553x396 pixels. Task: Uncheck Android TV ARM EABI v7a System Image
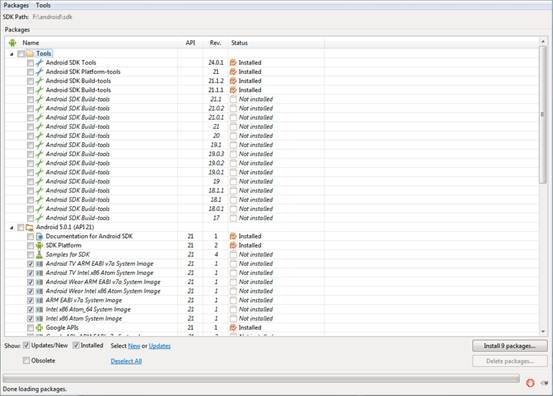pos(30,264)
